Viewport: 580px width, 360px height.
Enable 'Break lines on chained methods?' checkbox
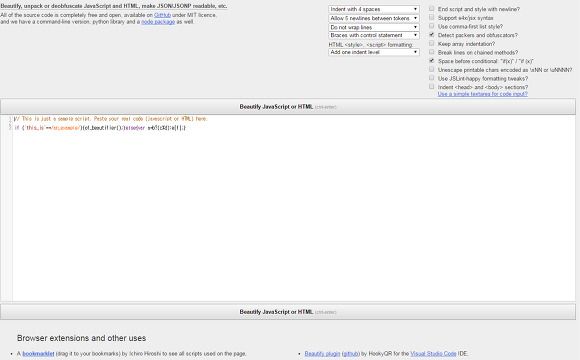[x=431, y=52]
